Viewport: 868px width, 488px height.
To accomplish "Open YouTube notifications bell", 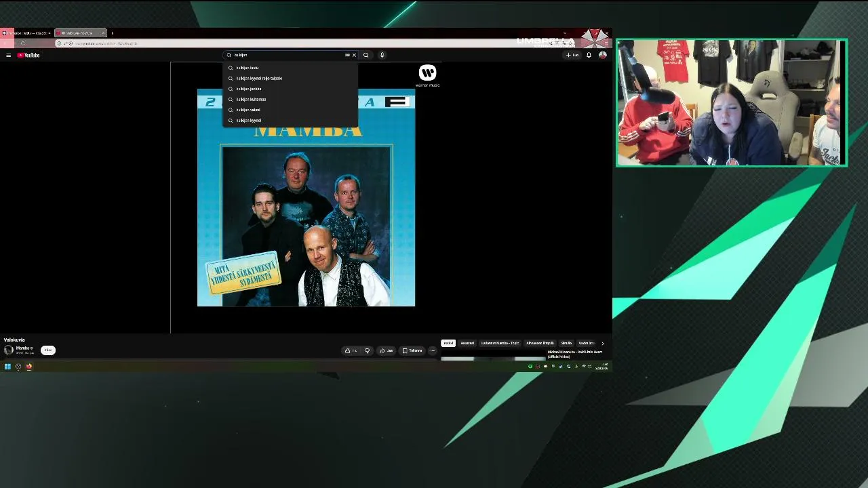I will 589,55.
